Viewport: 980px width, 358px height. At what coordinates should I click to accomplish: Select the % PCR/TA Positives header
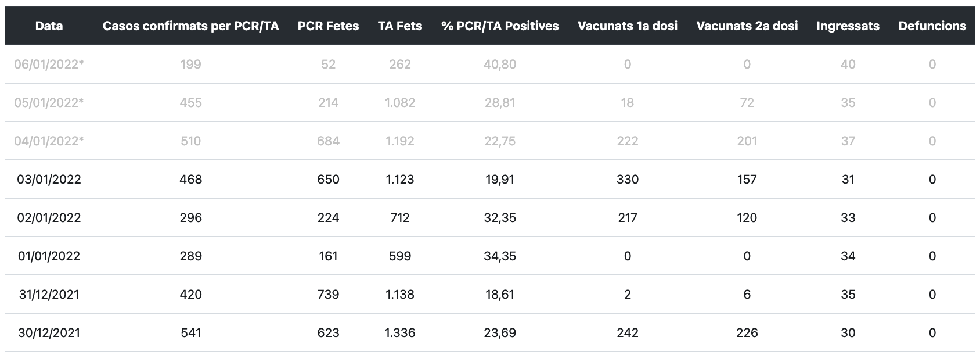(x=500, y=26)
